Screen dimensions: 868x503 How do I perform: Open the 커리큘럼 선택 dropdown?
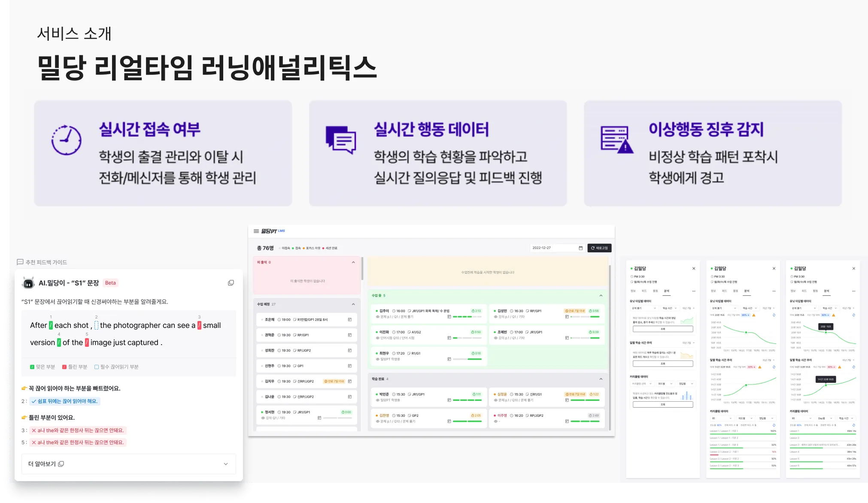click(642, 384)
